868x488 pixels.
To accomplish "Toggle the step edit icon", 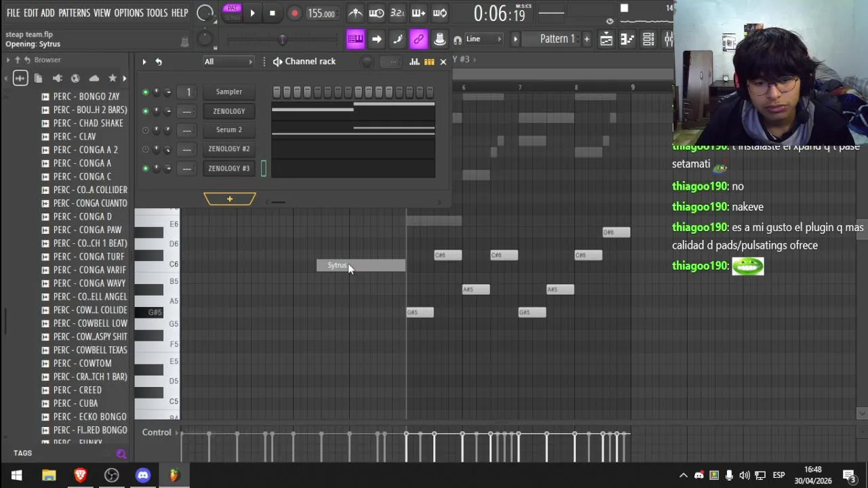I will [x=397, y=39].
